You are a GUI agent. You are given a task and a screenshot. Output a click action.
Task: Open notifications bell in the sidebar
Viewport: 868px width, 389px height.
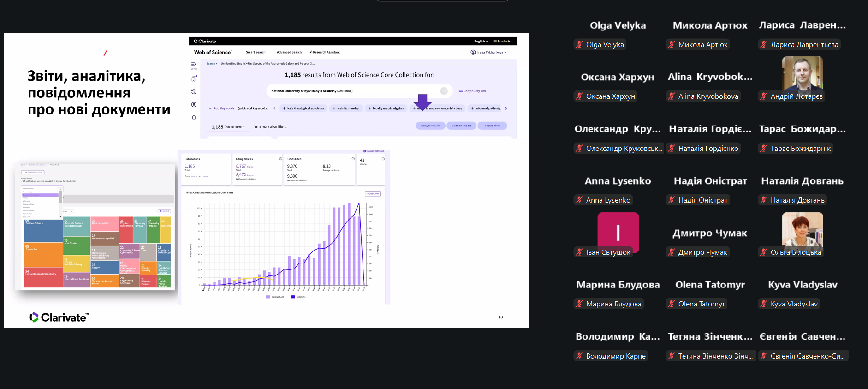pyautogui.click(x=194, y=118)
